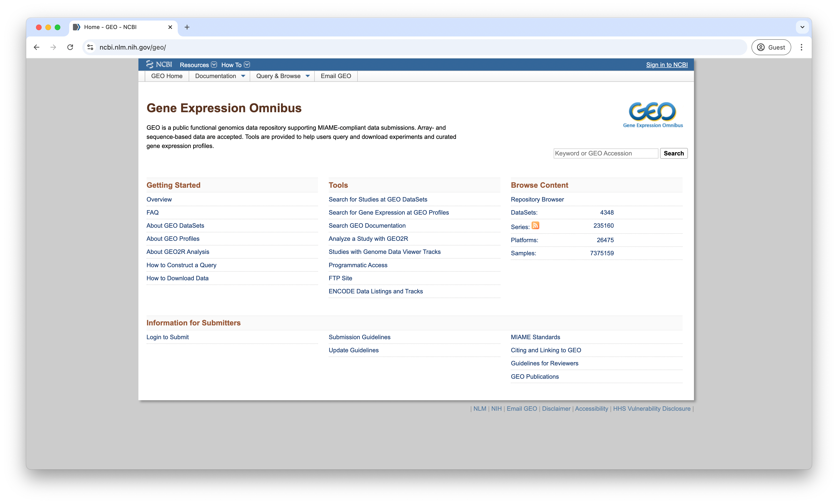
Task: Click the browser forward arrow
Action: (53, 47)
